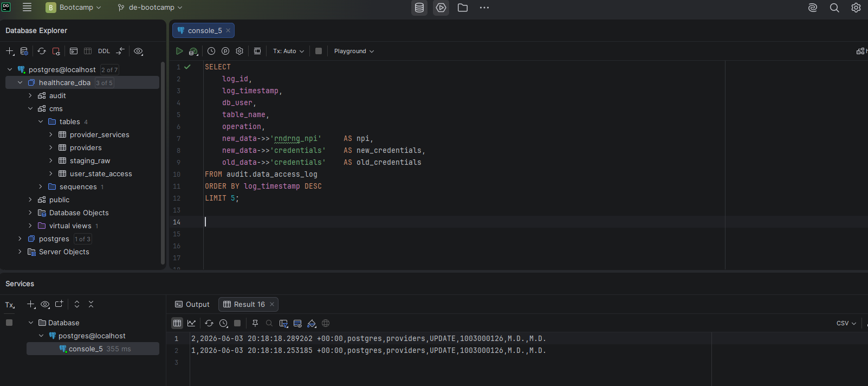Collapse healthcare_dba database node

point(20,82)
